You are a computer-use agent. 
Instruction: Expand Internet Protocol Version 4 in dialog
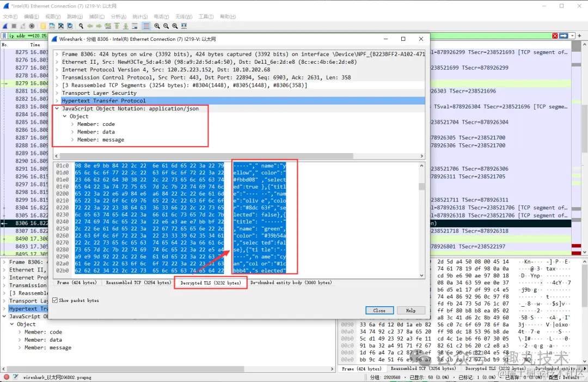click(57, 69)
